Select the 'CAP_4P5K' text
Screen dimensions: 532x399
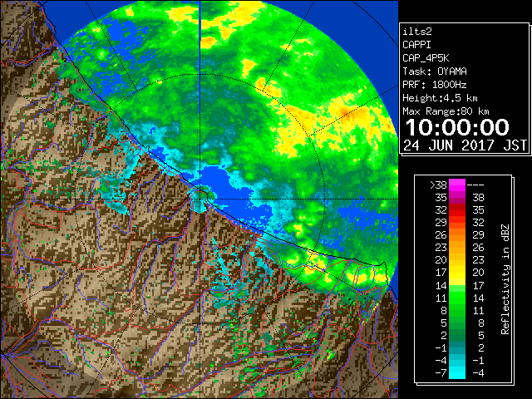coord(426,58)
